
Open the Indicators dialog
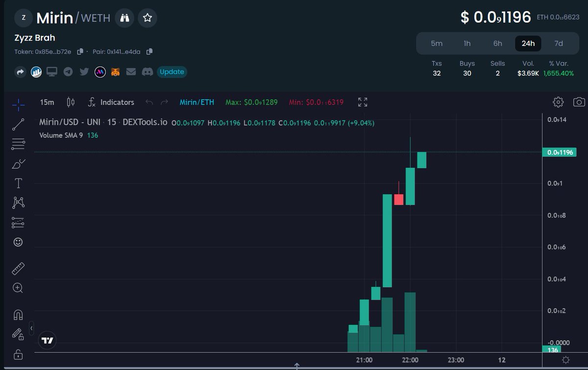pyautogui.click(x=111, y=102)
